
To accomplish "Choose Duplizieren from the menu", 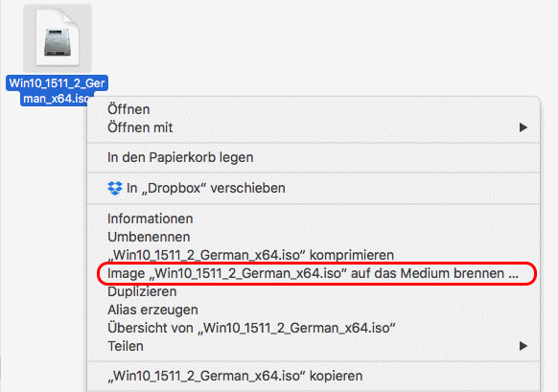I will [314, 291].
